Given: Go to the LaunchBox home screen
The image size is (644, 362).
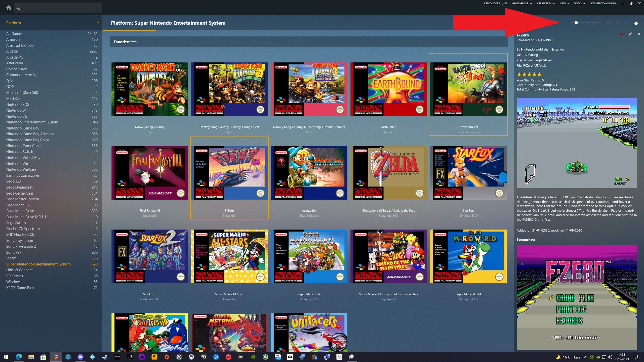Looking at the screenshot, I should [x=9, y=8].
